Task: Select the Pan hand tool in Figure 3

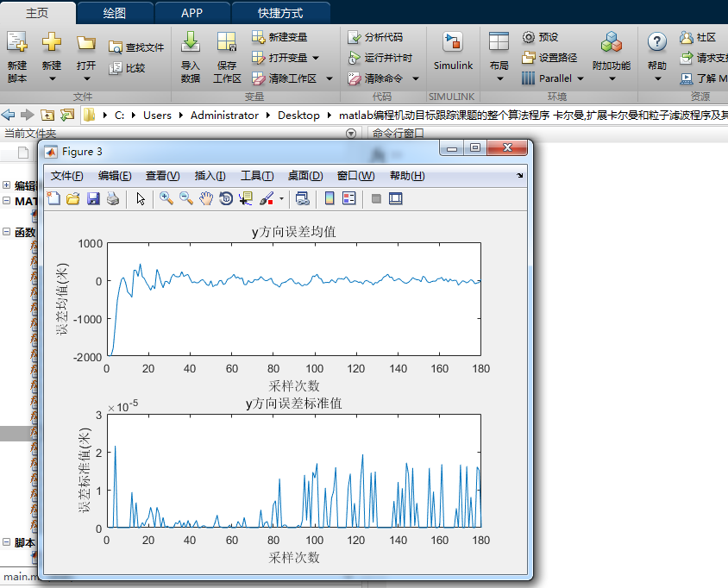Action: point(205,198)
